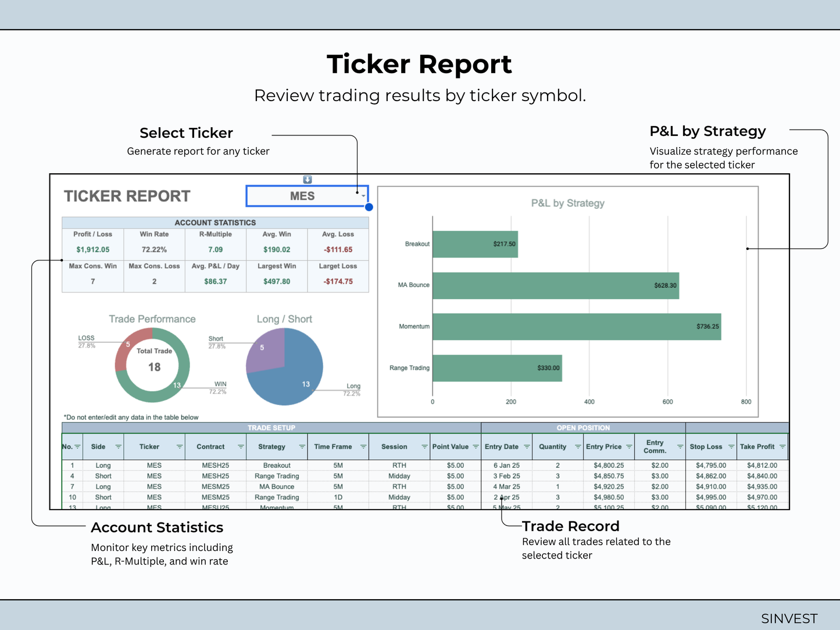
Task: Select the MA Bounce bar showing $628.30
Action: coord(556,285)
